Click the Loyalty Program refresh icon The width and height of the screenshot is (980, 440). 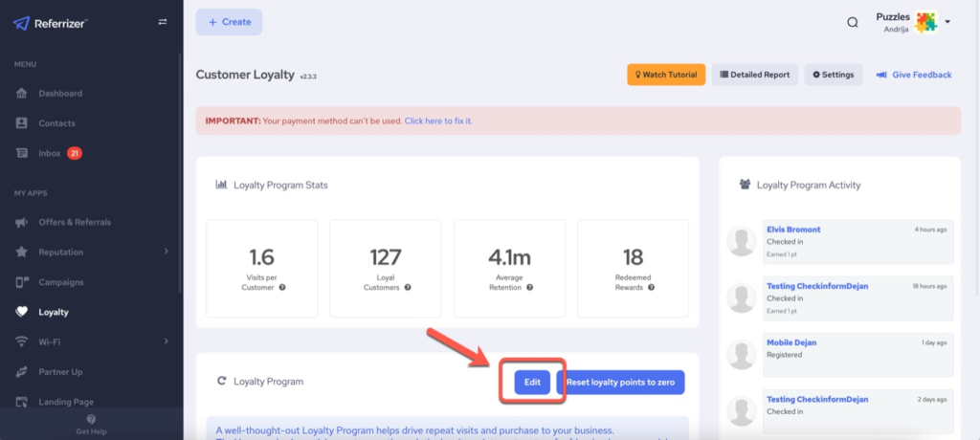click(222, 381)
